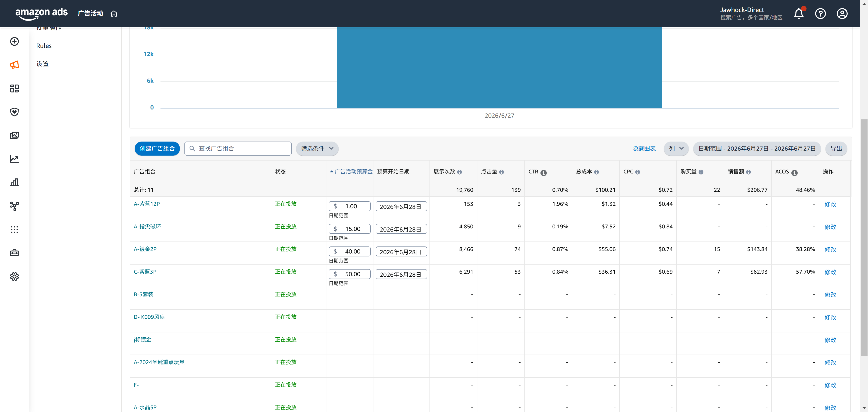Image resolution: width=868 pixels, height=412 pixels.
Task: Edit the 50.00 budget field for C-紫蓝3P
Action: 349,274
